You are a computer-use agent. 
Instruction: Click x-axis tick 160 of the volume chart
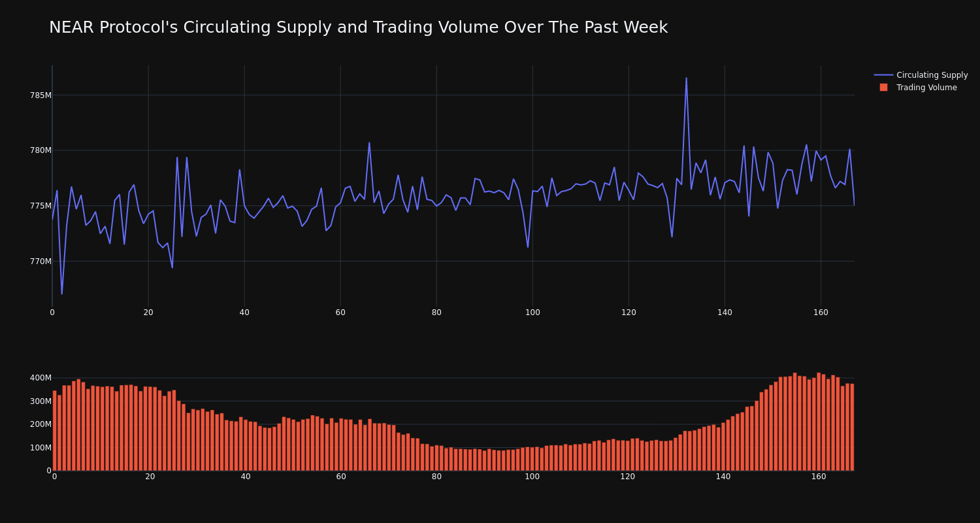point(819,477)
